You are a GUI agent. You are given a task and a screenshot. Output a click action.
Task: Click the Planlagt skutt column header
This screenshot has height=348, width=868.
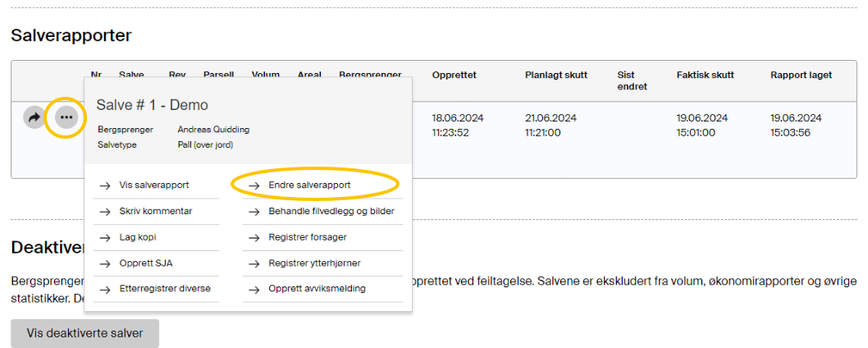(555, 76)
